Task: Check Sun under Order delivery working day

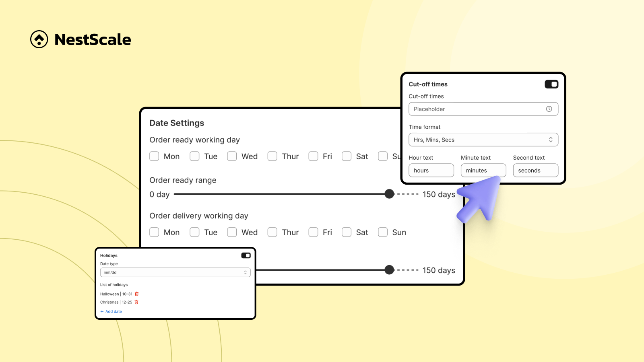Action: click(x=383, y=232)
